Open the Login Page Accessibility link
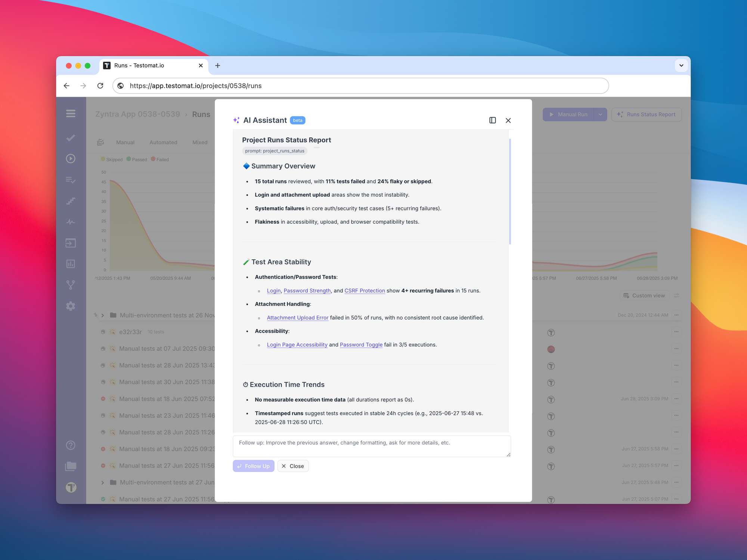This screenshot has height=560, width=747. point(297,345)
